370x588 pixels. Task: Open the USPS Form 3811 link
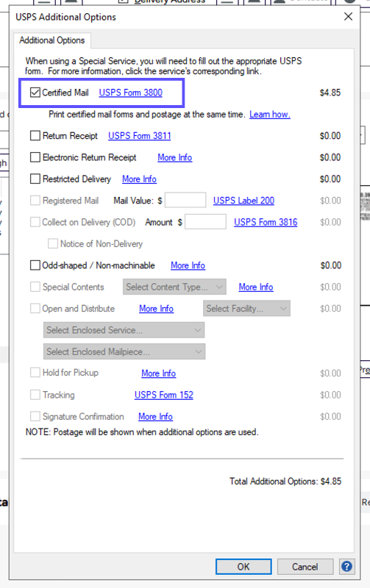click(140, 136)
